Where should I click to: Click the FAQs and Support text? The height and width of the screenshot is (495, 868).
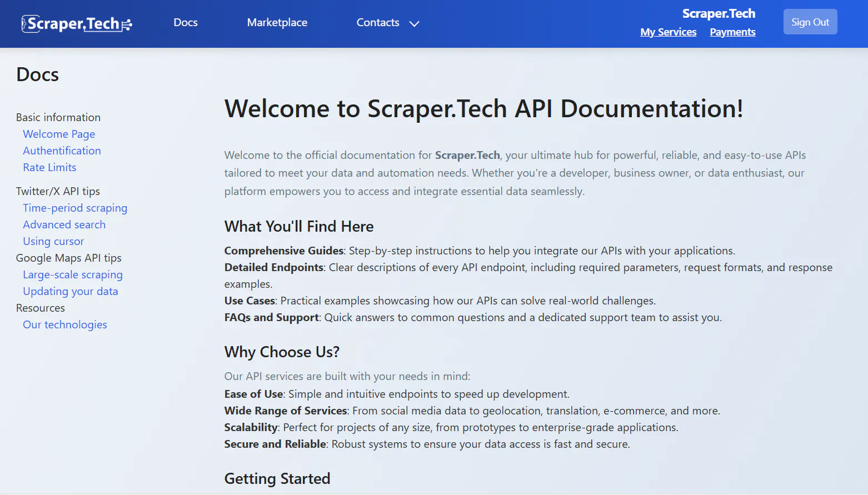(x=272, y=317)
